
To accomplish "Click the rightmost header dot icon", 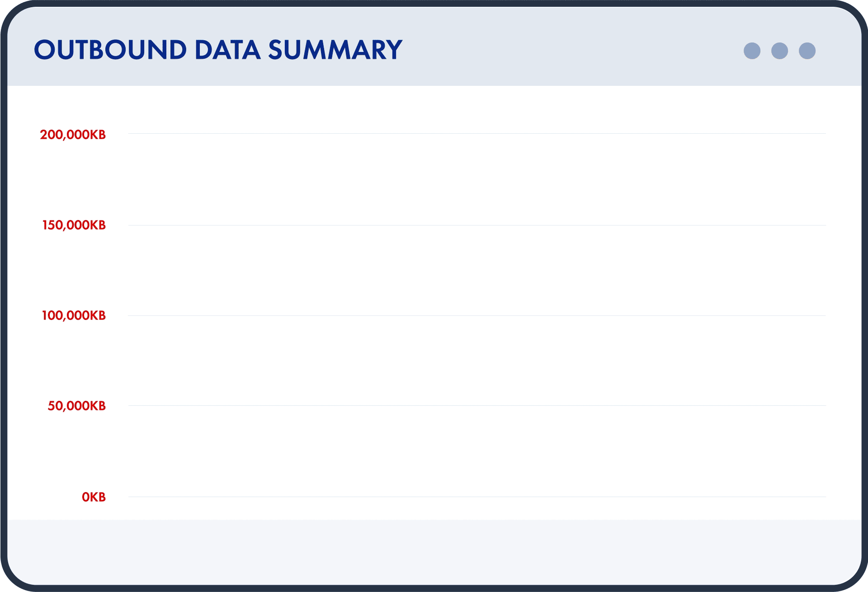I will tap(807, 51).
